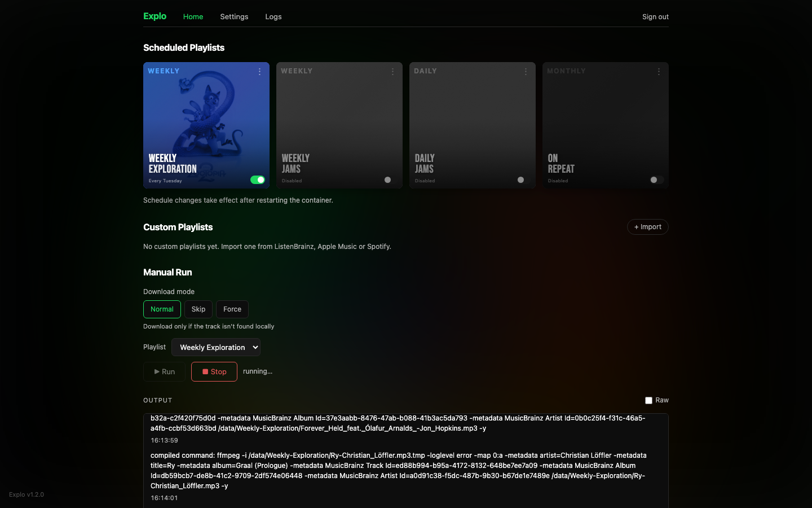Click the 'Custom Playlists' heading

click(x=178, y=227)
